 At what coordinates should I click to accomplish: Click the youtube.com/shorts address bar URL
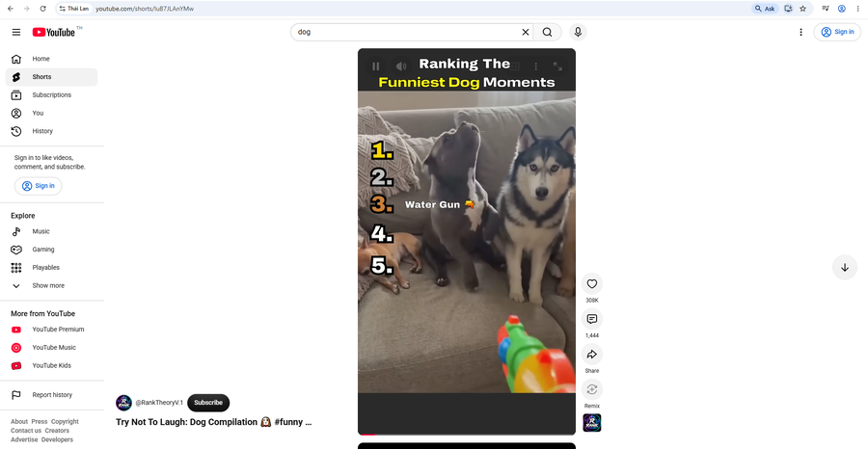[x=145, y=9]
